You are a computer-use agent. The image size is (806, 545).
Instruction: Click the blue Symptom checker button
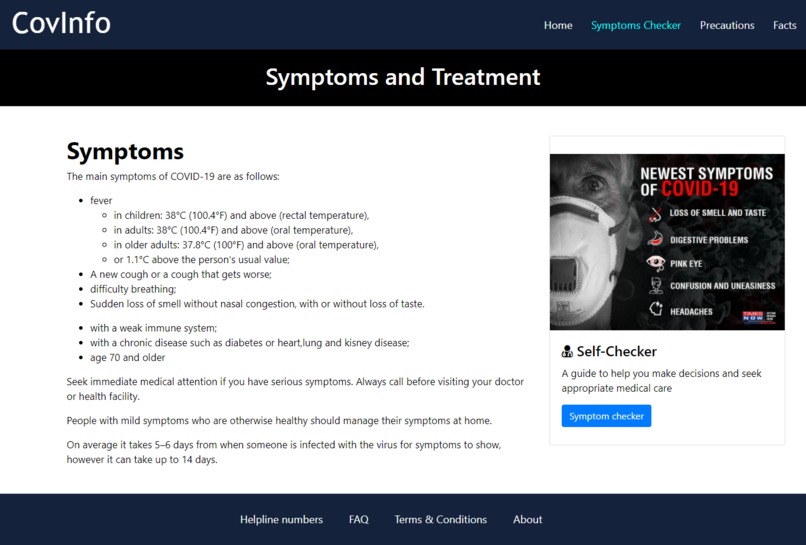(606, 416)
